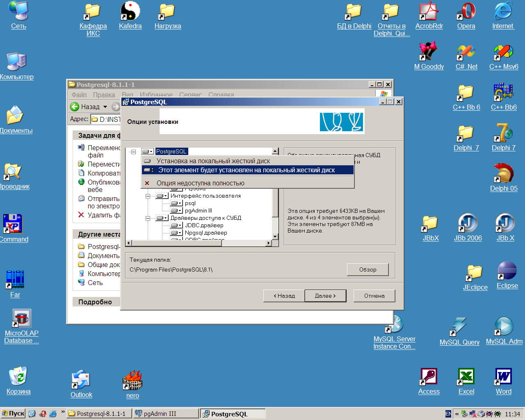Viewport: 525px width, 420px height.
Task: Open the MySQL Query shortcut
Action: tap(459, 332)
